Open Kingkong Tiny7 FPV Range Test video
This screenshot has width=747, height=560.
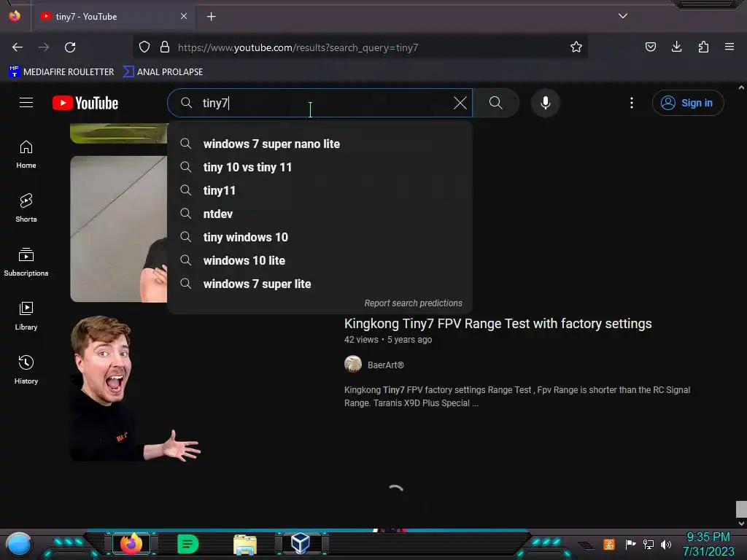tap(498, 324)
